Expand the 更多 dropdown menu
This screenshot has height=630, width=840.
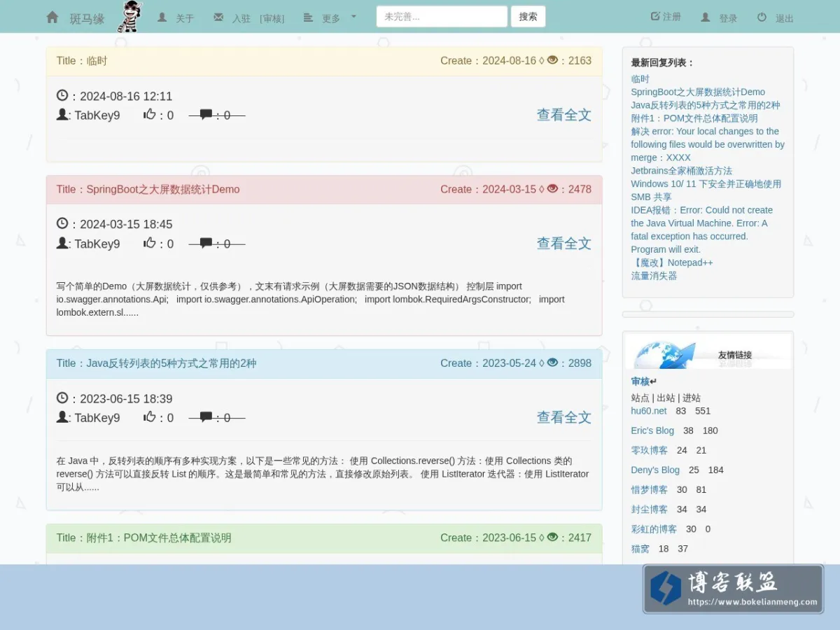(x=330, y=17)
